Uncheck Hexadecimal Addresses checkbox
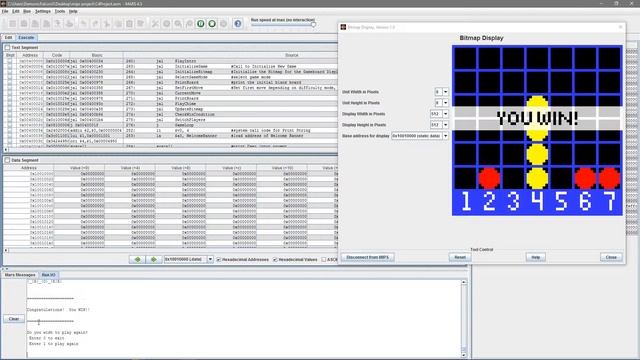640x360 pixels. [219, 260]
